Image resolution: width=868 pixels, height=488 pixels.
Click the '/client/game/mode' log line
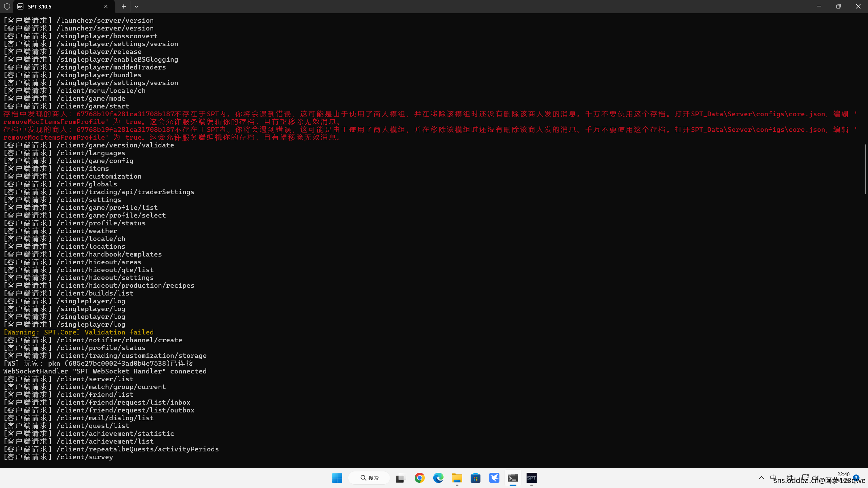[64, 98]
